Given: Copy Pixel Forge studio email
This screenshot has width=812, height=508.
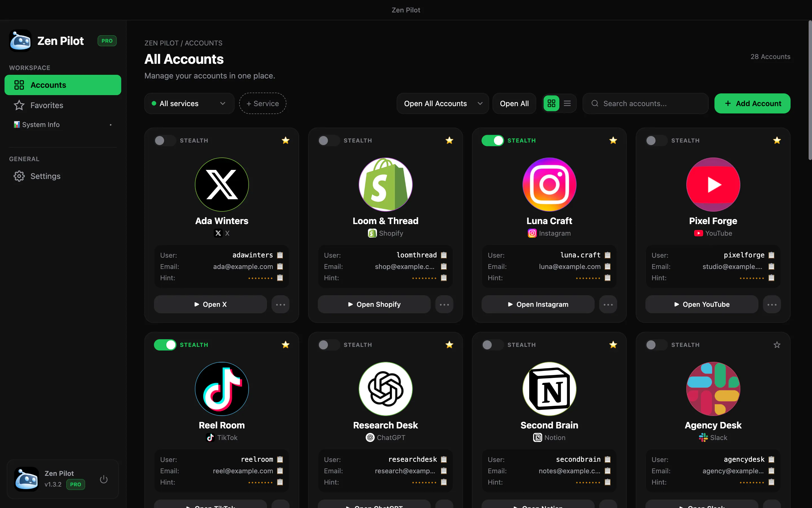Looking at the screenshot, I should (771, 266).
